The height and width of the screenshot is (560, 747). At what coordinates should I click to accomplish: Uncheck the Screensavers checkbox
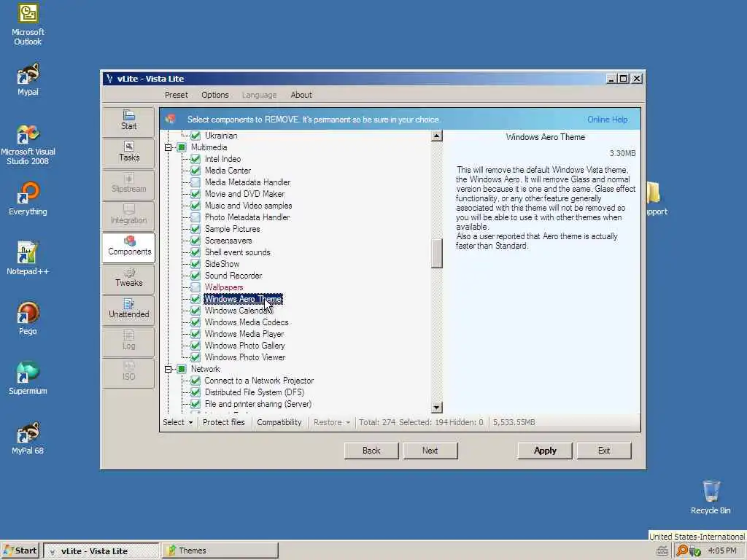tap(196, 241)
